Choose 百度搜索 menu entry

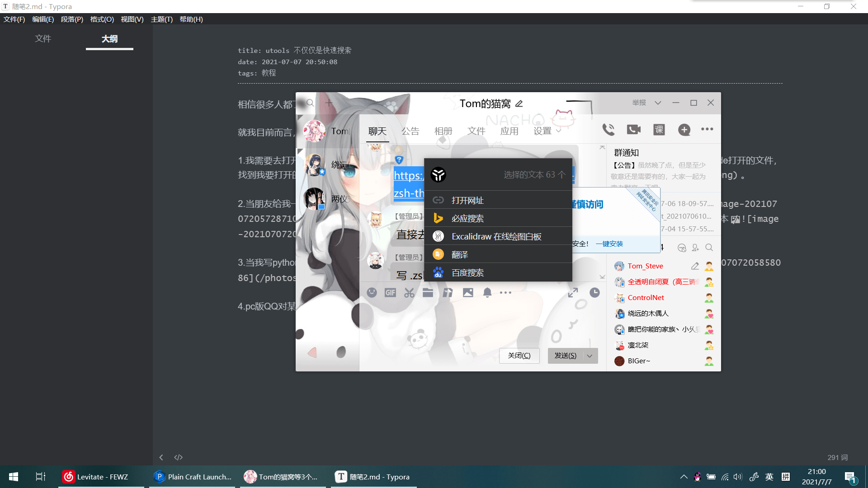tap(467, 273)
